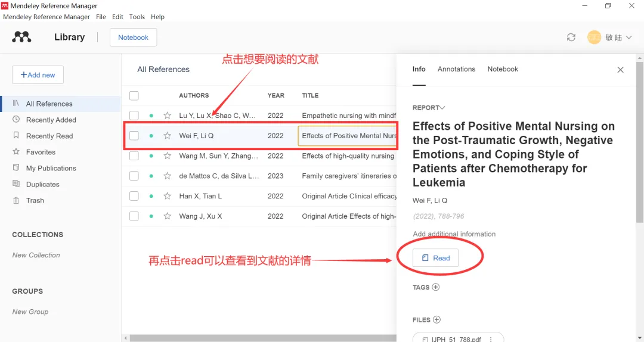This screenshot has width=644, height=342.
Task: Click the horizontal scrollbar left arrow
Action: pos(125,338)
